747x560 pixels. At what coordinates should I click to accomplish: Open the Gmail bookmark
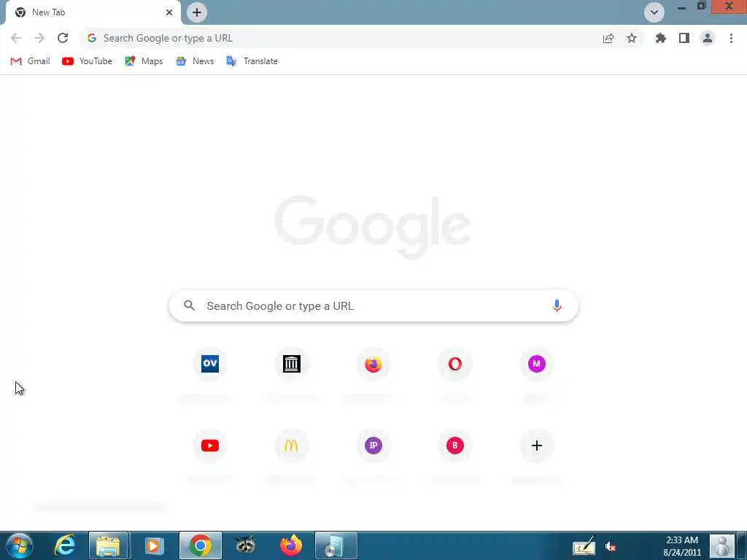point(31,61)
